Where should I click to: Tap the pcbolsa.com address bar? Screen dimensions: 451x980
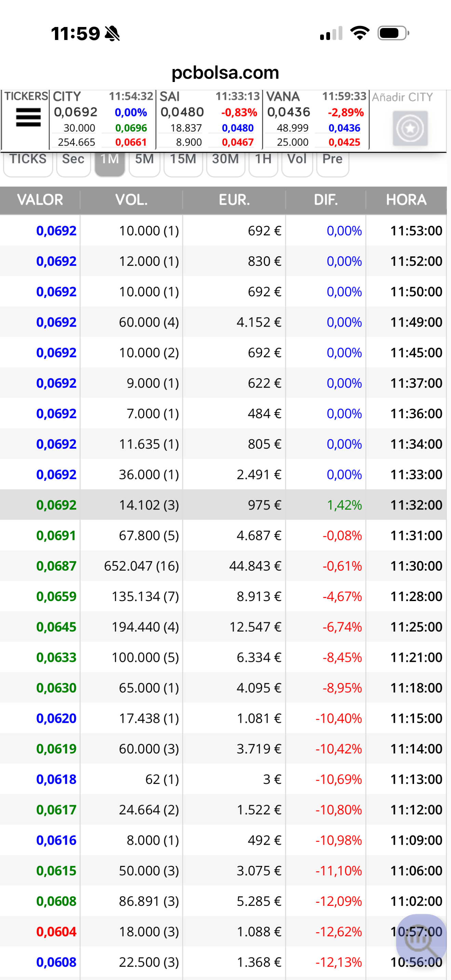[225, 72]
